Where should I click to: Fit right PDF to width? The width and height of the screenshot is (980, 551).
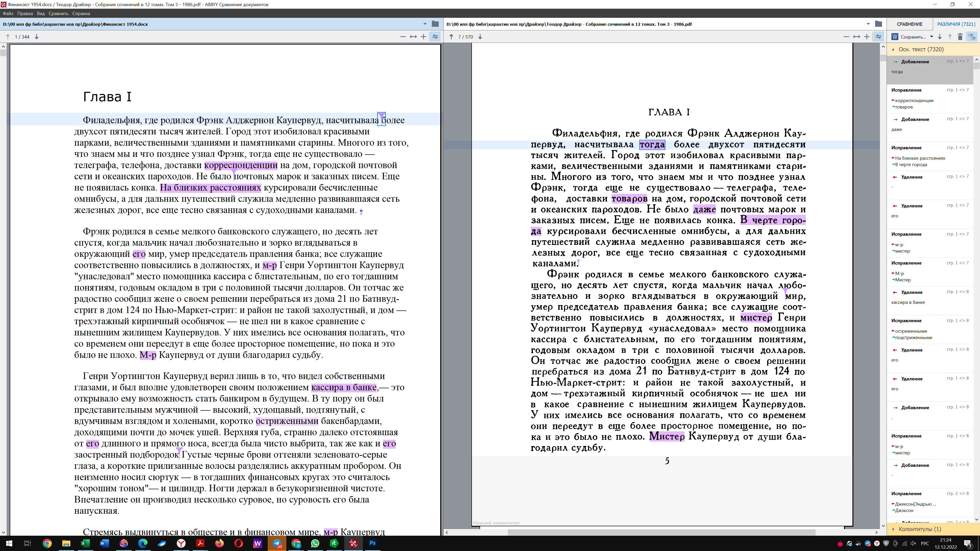click(856, 37)
